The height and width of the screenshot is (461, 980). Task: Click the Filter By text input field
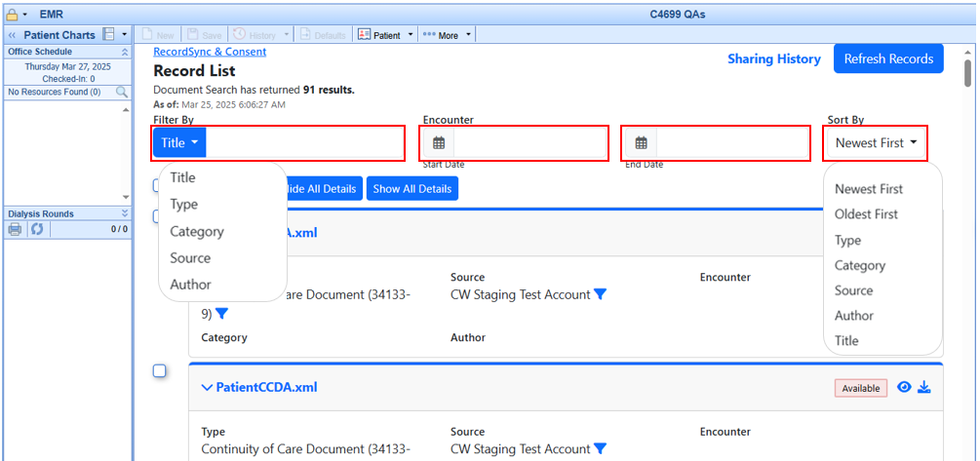304,142
